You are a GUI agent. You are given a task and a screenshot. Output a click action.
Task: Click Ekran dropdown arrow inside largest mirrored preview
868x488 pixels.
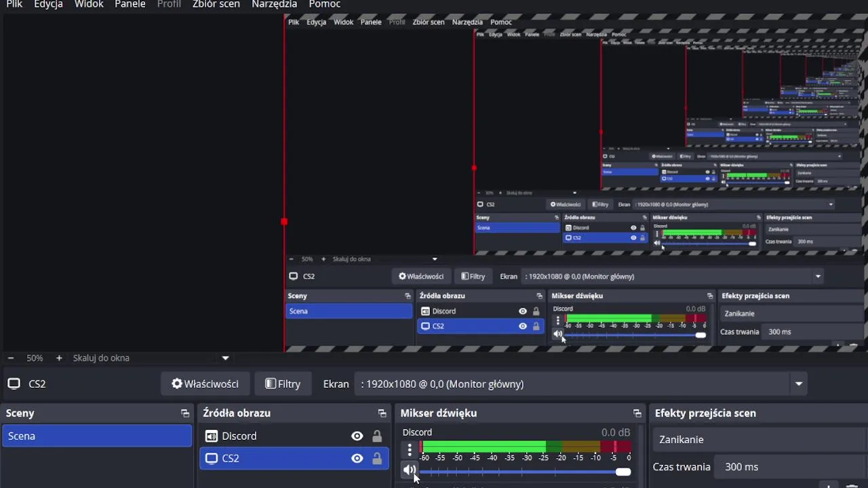tap(818, 276)
